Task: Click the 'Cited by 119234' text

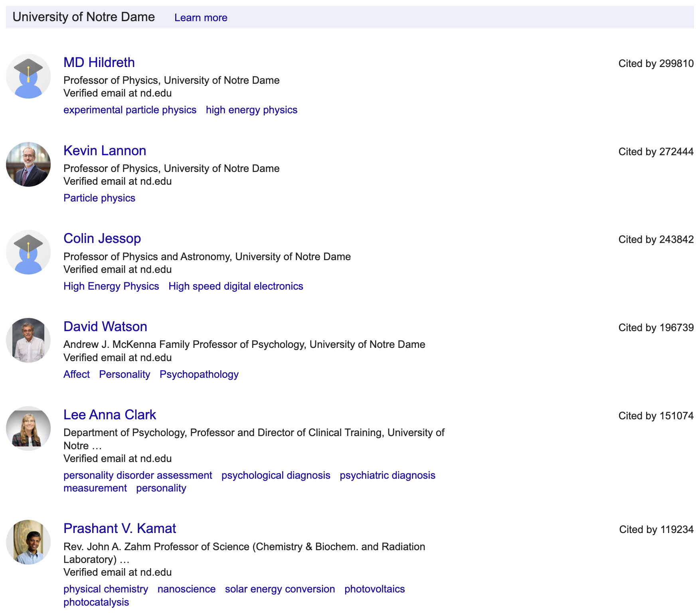Action: coord(656,529)
